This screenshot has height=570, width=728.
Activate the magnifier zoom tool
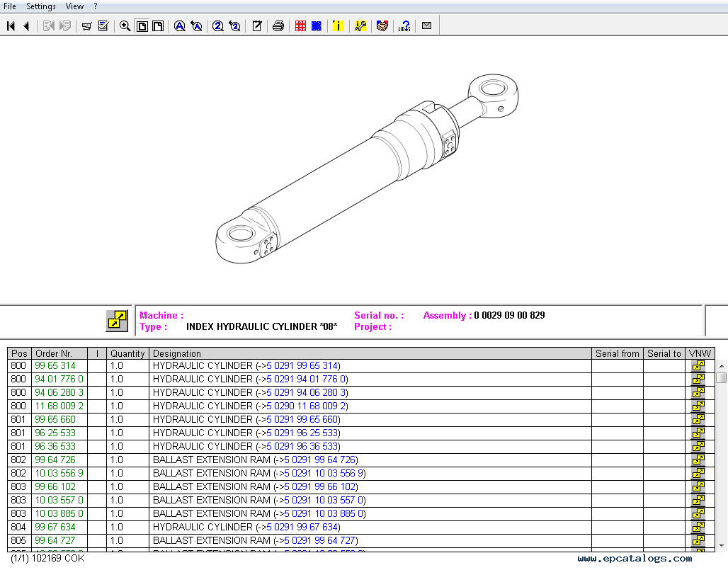[x=125, y=26]
